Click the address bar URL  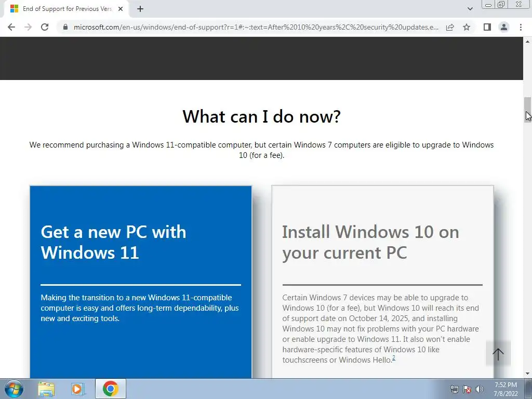click(x=256, y=27)
